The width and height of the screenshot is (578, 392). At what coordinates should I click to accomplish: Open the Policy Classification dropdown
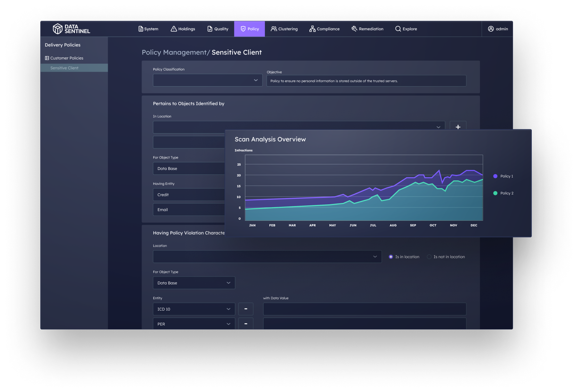pos(207,80)
